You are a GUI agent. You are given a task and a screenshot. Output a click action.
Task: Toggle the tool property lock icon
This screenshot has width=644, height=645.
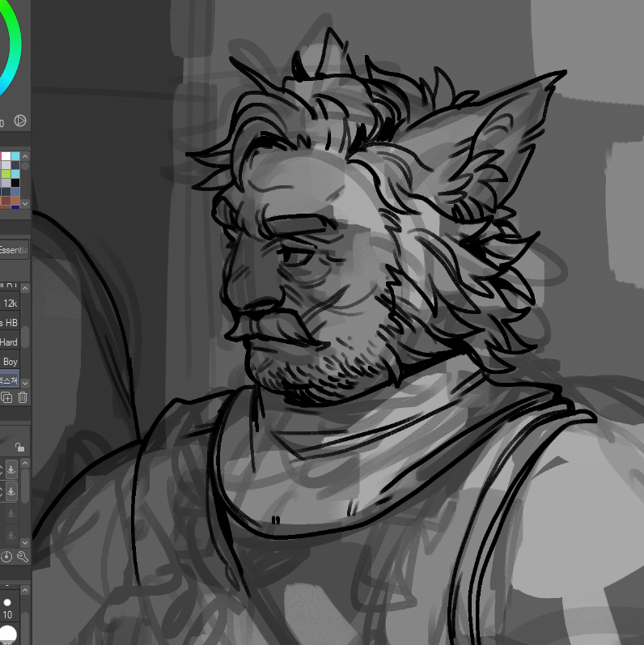point(19,447)
